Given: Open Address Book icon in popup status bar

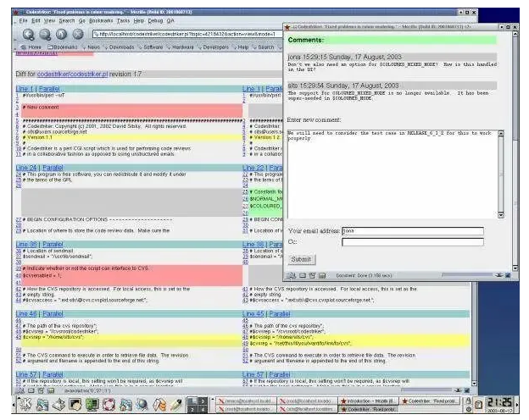Looking at the screenshot, I should point(322,276).
